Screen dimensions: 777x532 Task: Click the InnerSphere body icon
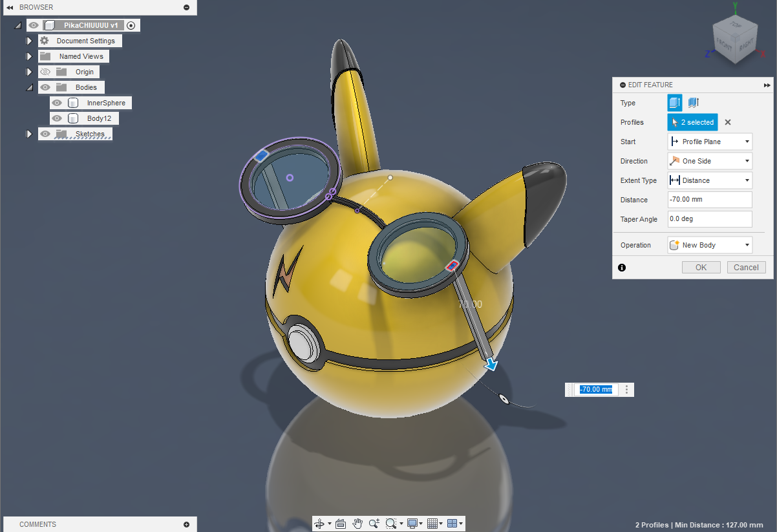click(73, 103)
